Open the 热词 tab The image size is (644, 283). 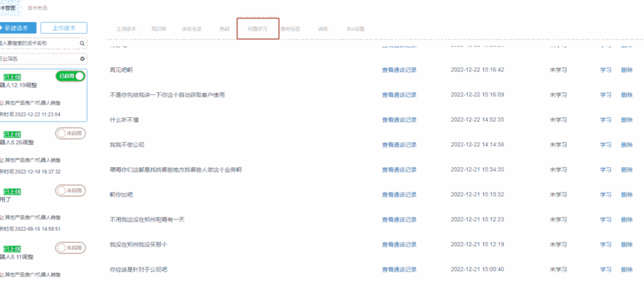pos(224,29)
